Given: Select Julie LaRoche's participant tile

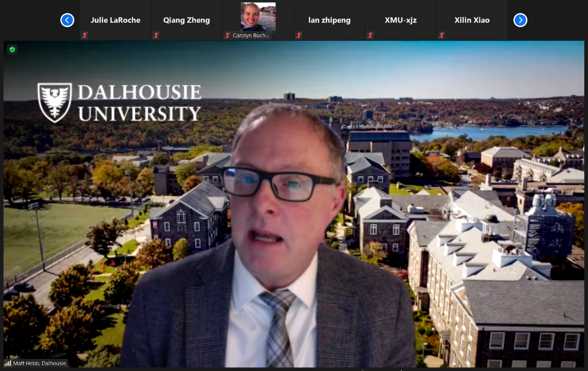Looking at the screenshot, I should click(115, 20).
